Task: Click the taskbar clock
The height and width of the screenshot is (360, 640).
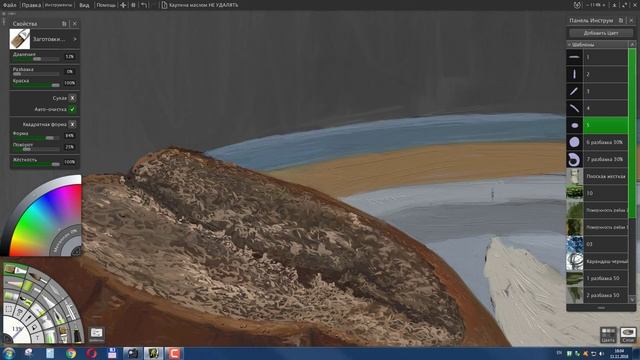Action: tap(619, 353)
